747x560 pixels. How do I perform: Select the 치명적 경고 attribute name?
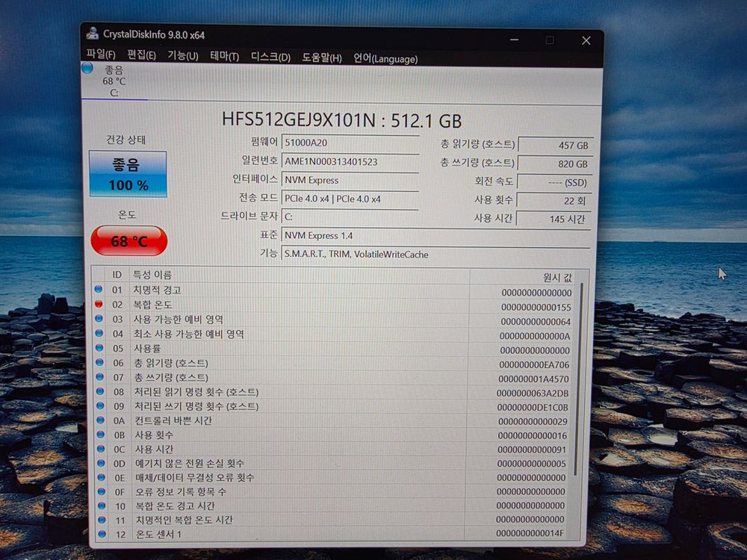[x=157, y=290]
